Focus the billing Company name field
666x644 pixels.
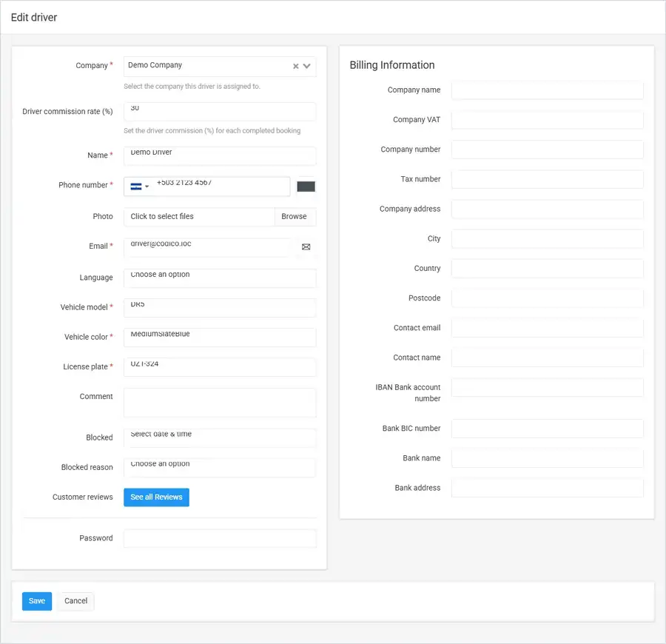pos(547,90)
